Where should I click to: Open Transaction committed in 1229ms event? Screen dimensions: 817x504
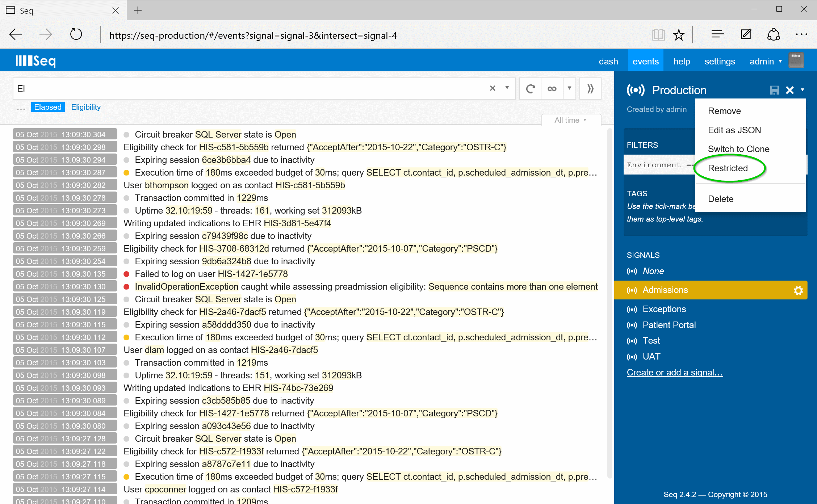[x=201, y=198]
